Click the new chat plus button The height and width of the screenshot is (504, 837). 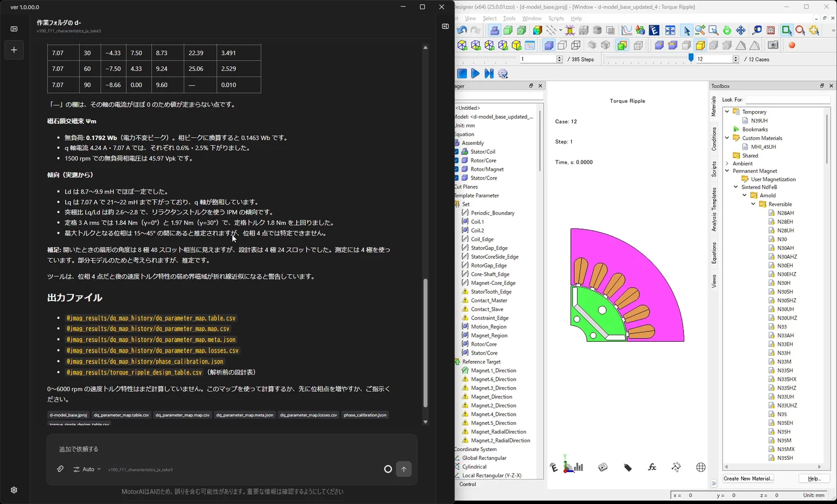[x=14, y=50]
